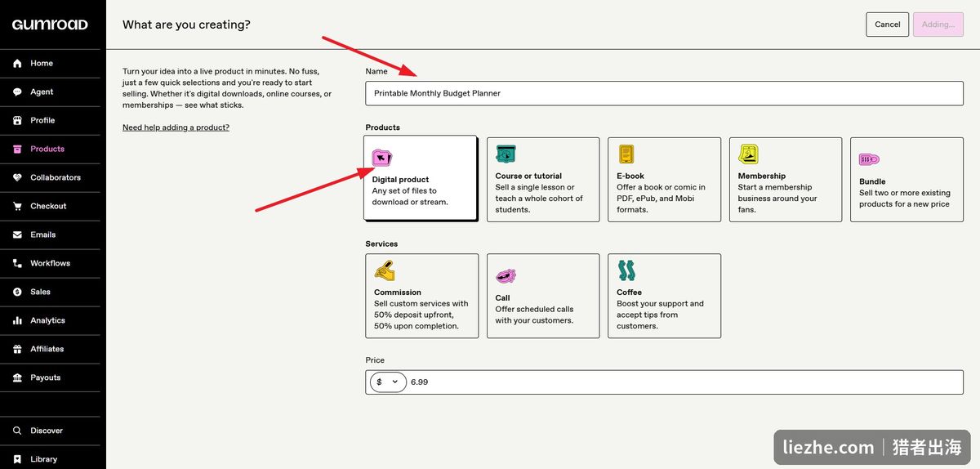Click the Coffee steam icon
Viewport: 980px width, 469px height.
[626, 270]
